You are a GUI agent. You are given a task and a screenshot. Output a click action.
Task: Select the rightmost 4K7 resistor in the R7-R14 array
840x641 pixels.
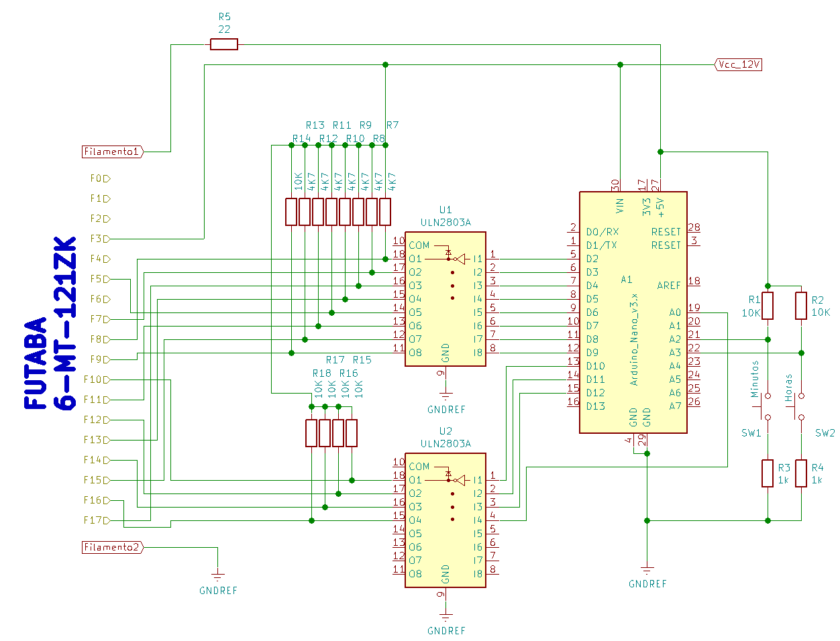[385, 212]
